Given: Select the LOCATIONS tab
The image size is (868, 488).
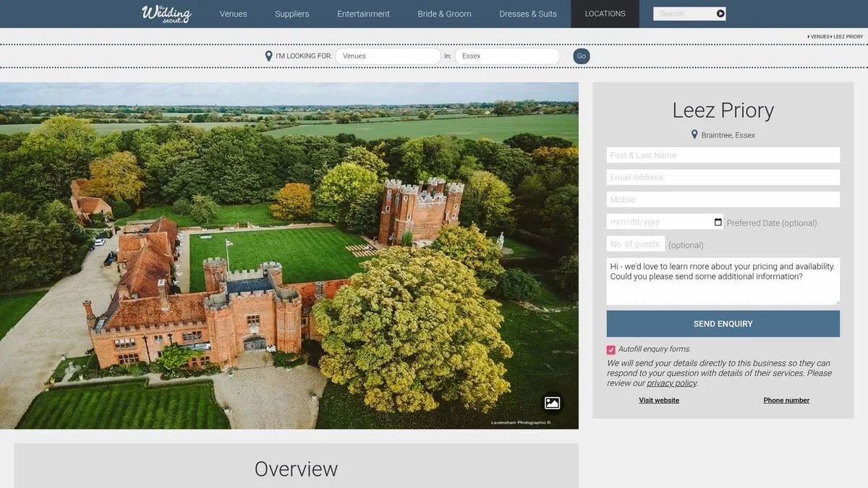Looking at the screenshot, I should (x=605, y=14).
